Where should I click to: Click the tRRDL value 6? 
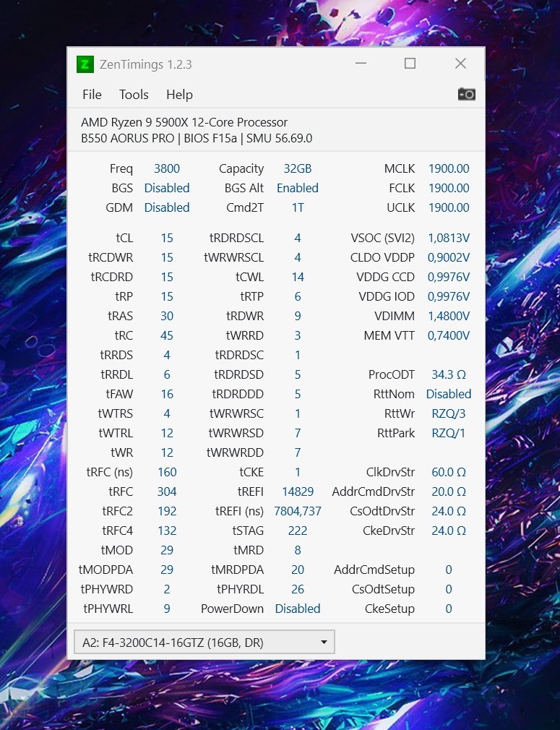[167, 375]
